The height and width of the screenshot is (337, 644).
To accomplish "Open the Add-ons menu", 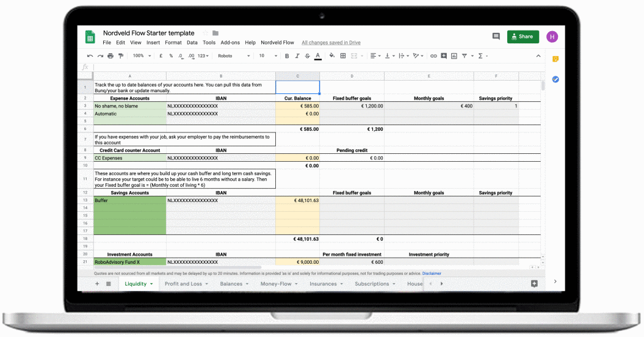I will click(x=230, y=43).
